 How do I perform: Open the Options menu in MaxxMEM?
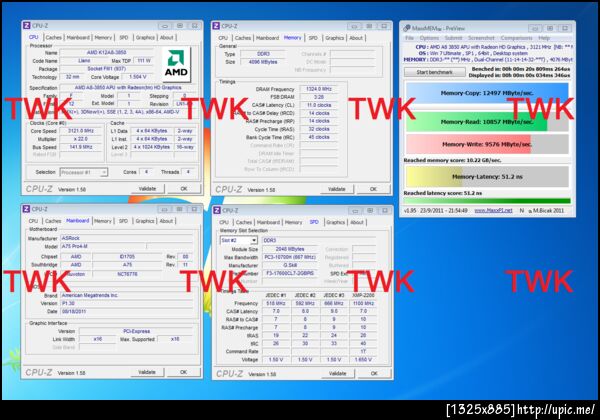[x=429, y=38]
